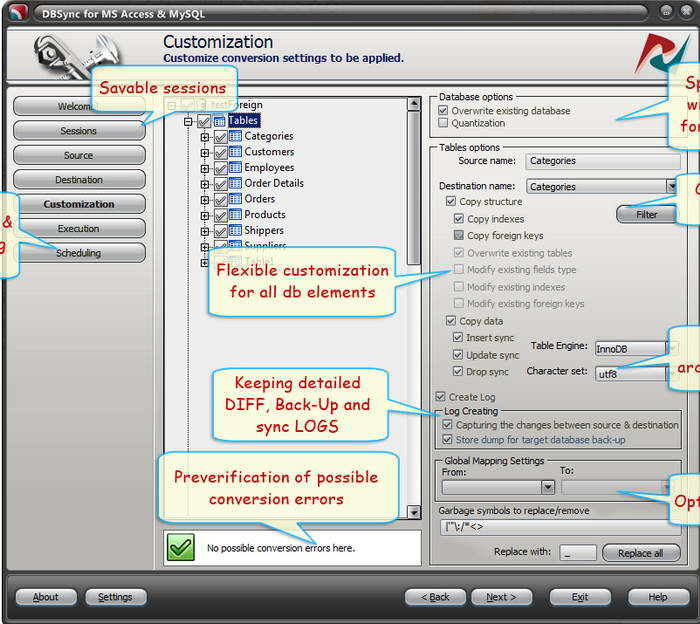Click the green checkmark verification icon
700x624 pixels.
pyautogui.click(x=180, y=547)
